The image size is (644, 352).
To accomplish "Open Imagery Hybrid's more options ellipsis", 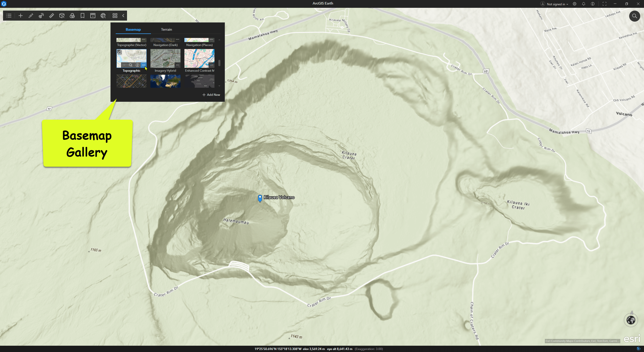I will tap(178, 65).
